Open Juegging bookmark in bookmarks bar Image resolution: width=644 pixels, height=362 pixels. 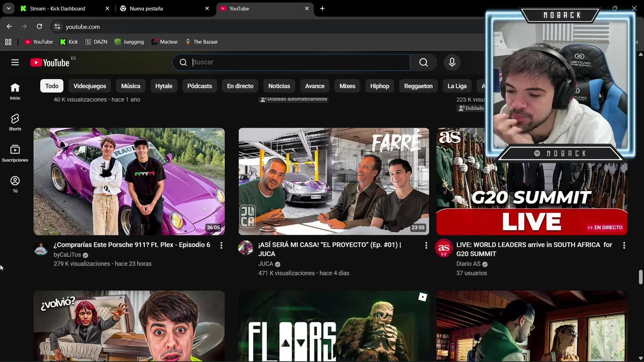(x=129, y=42)
